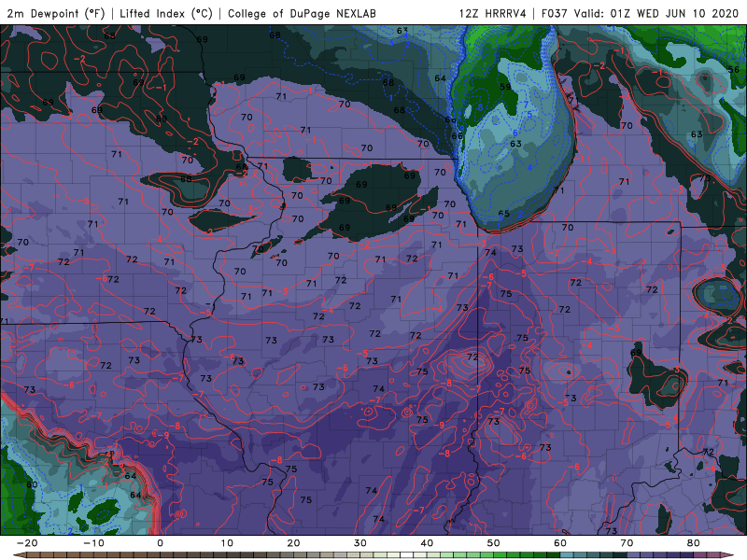
Task: Click the 'College of DuPage NEXLAB' label
Action: pyautogui.click(x=302, y=13)
